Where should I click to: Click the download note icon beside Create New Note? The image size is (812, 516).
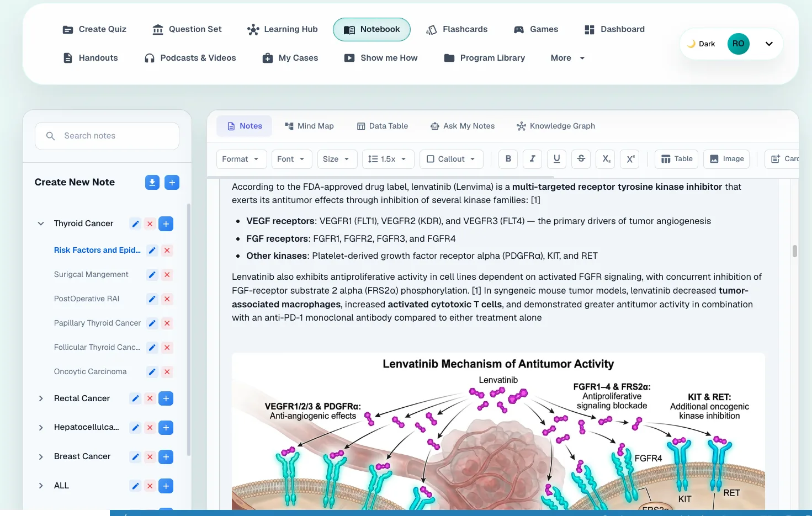point(152,182)
